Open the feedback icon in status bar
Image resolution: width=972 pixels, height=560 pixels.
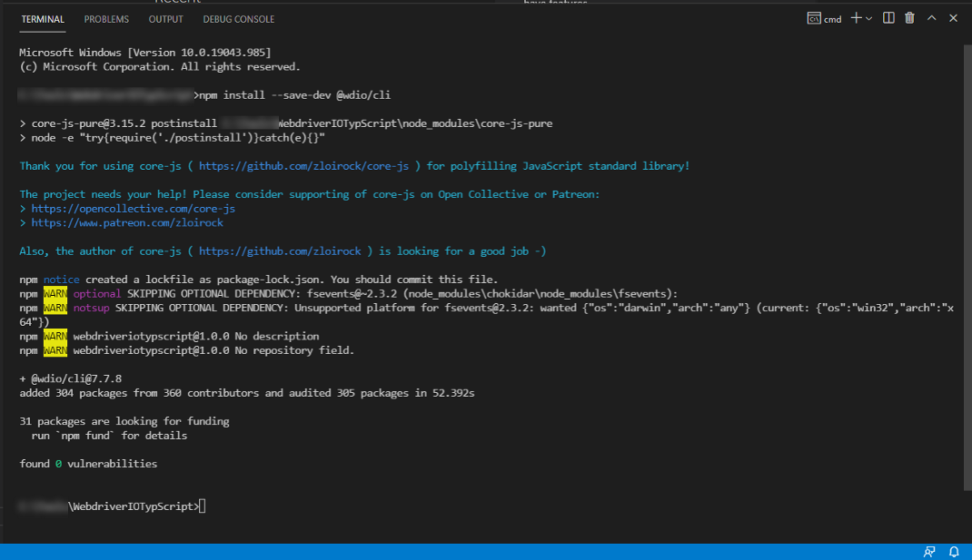(929, 552)
